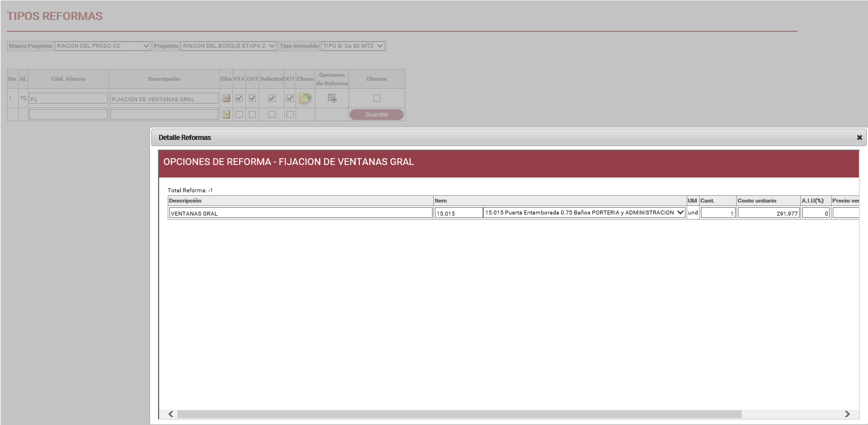Click the horizontal scrollbar left arrow in dialog
This screenshot has width=868, height=425.
pos(171,414)
